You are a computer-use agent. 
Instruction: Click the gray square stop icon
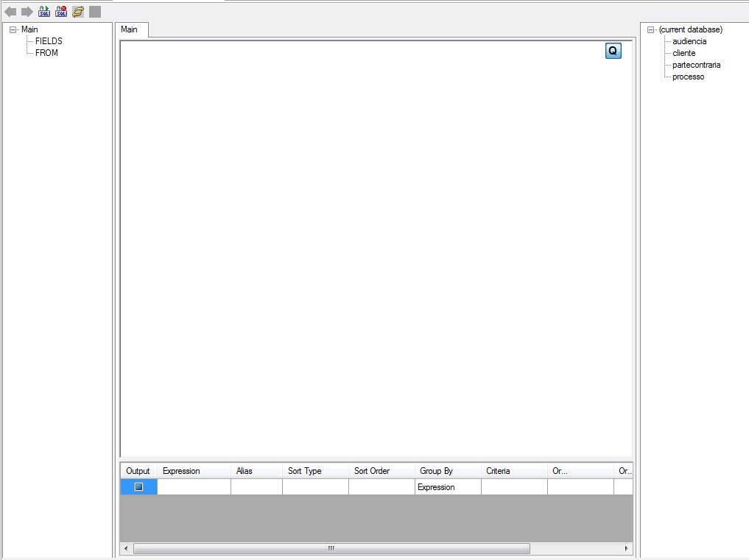[x=95, y=12]
